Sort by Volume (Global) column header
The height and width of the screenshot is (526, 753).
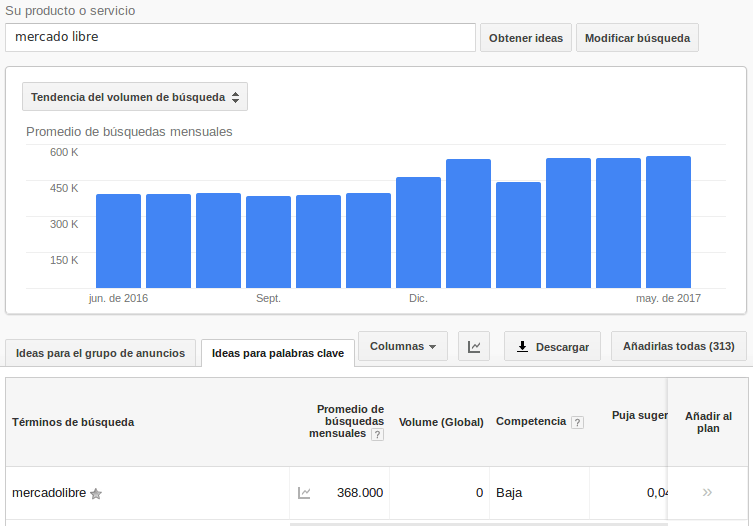pos(441,422)
